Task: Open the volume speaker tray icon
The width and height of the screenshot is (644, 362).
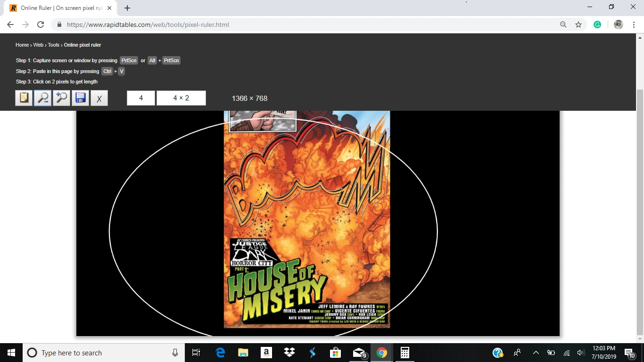Action: tap(581, 353)
